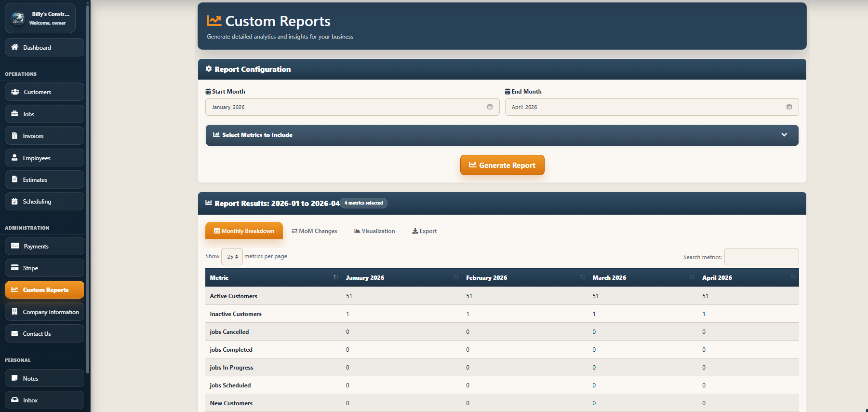Viewport: 868px width, 412px height.
Task: Click the Billy's Construction company logo avatar
Action: pyautogui.click(x=18, y=18)
